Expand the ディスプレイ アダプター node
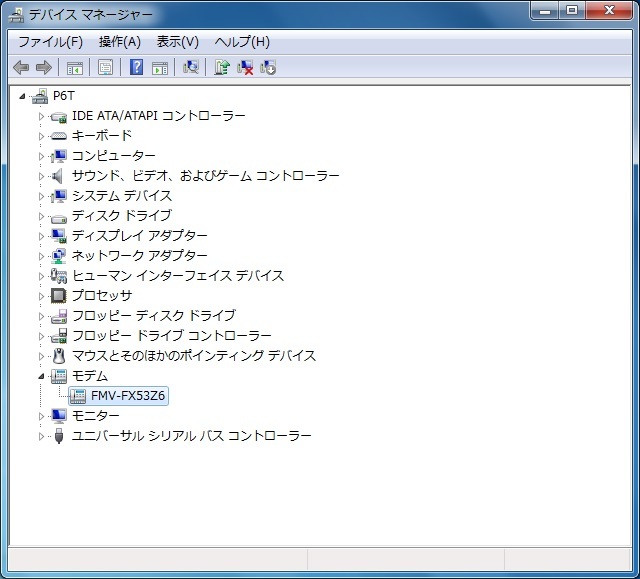This screenshot has width=640, height=579. pos(41,236)
